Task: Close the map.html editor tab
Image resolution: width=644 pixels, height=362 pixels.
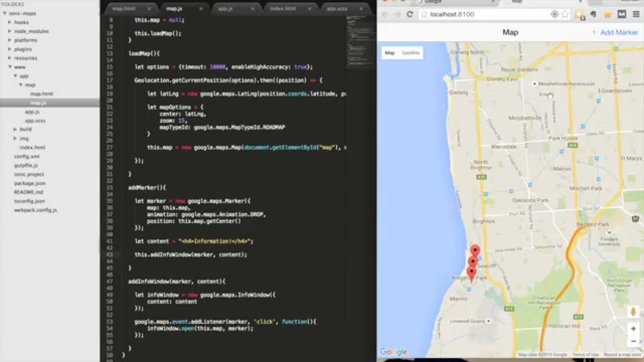Action: pyautogui.click(x=148, y=9)
